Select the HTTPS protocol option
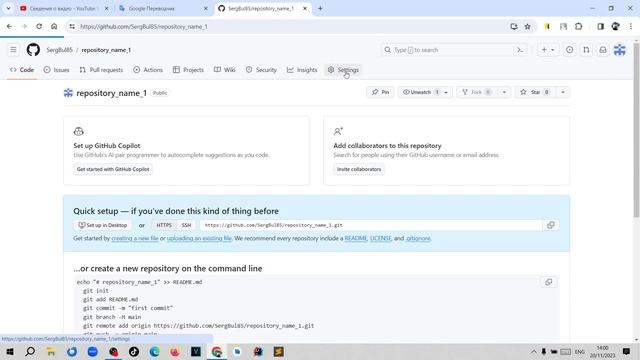The image size is (640, 360). 164,225
